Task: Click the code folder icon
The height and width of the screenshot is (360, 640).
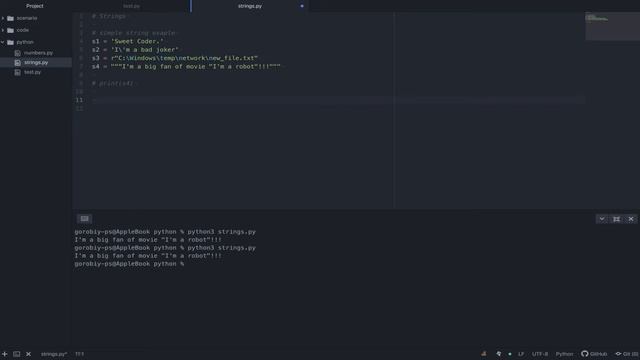Action: click(11, 30)
